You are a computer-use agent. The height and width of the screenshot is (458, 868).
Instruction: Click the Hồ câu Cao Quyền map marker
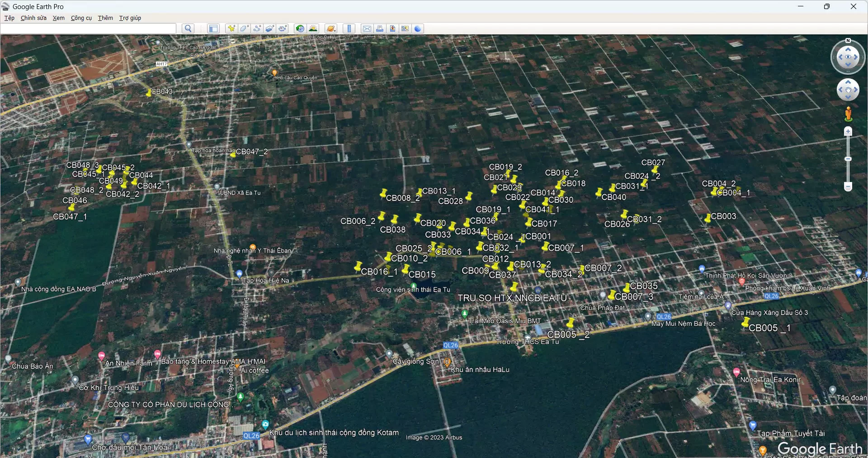pyautogui.click(x=274, y=73)
